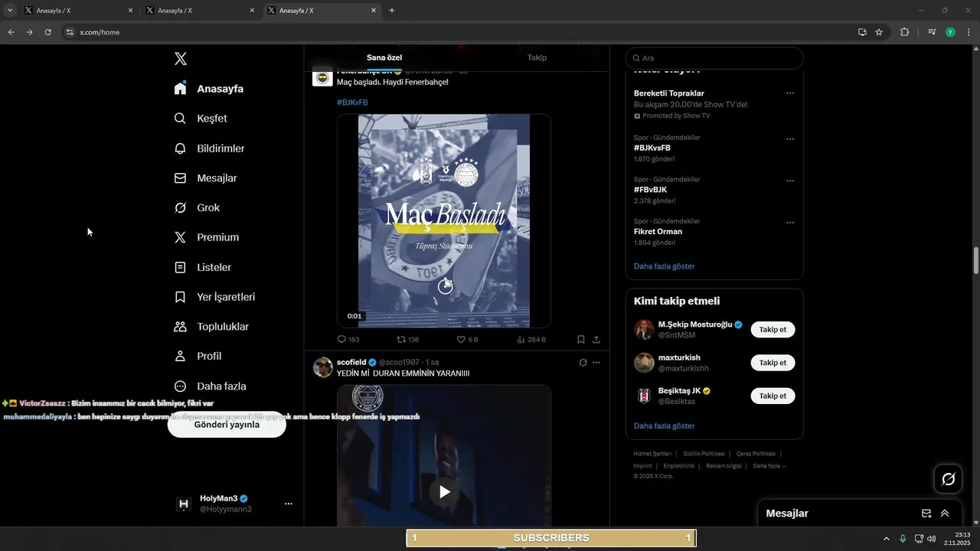Screen dimensions: 980x551
Task: Open options for Bereketli Topraklar trend
Action: [790, 93]
